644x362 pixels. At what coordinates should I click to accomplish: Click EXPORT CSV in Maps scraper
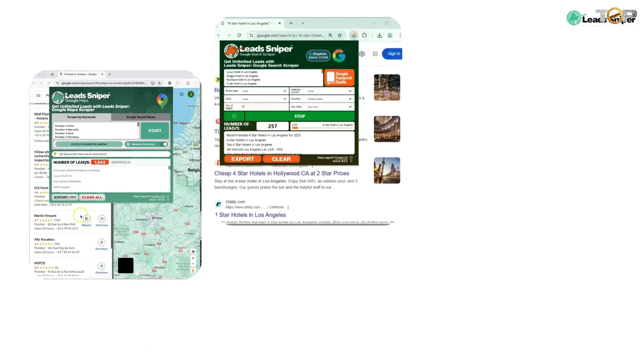click(x=65, y=197)
